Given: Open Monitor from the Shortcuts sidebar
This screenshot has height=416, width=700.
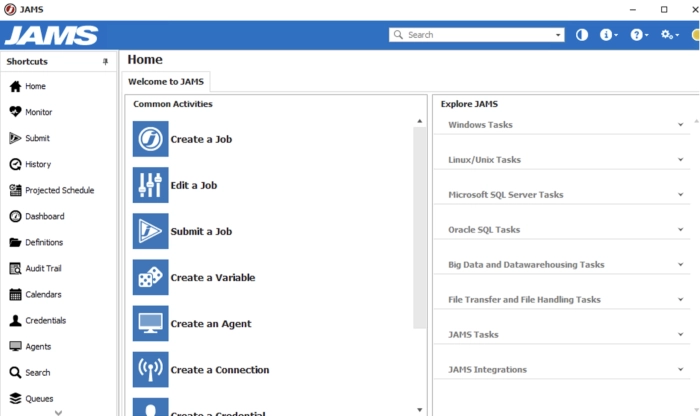Looking at the screenshot, I should 38,112.
